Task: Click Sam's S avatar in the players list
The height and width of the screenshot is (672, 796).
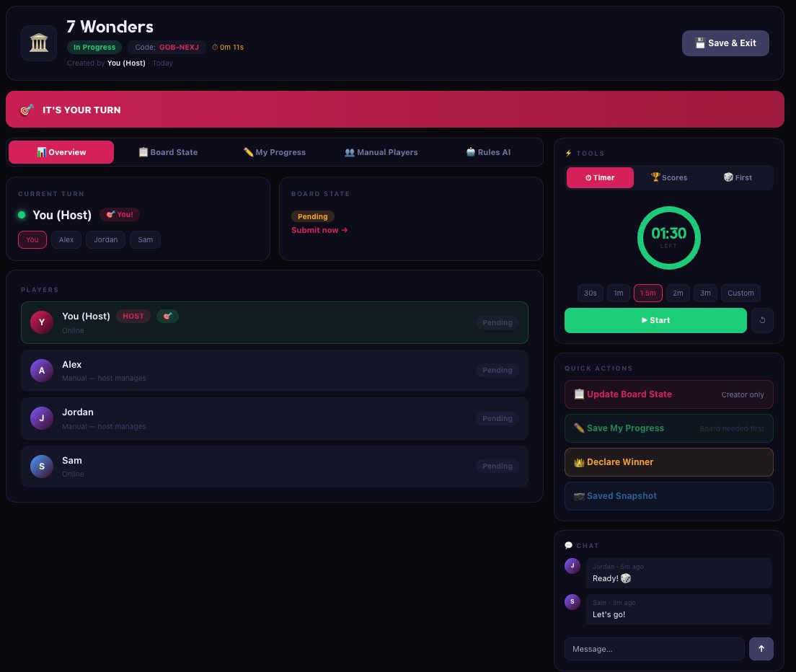Action: pos(42,467)
